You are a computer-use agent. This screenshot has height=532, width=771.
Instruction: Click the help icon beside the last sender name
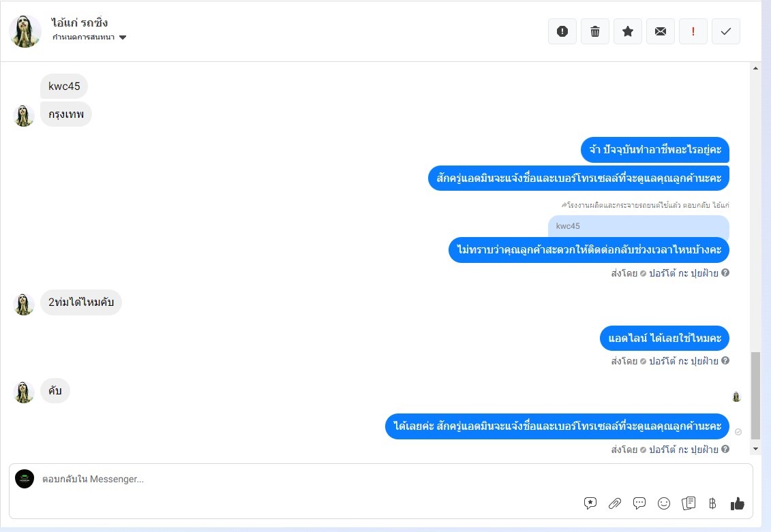[725, 449]
